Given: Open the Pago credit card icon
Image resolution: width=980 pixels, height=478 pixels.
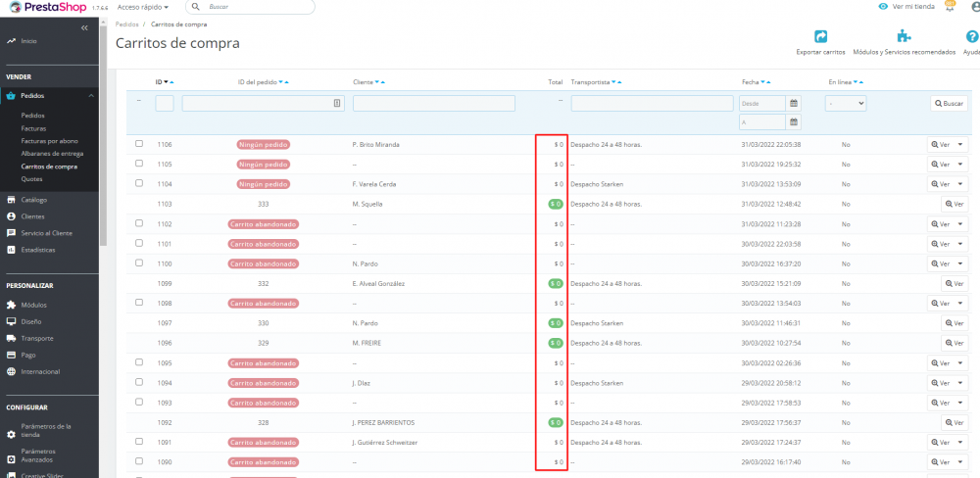Looking at the screenshot, I should click(x=11, y=355).
